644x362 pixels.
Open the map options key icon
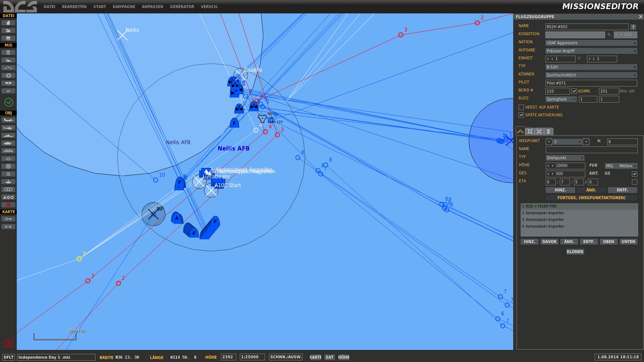point(8,219)
